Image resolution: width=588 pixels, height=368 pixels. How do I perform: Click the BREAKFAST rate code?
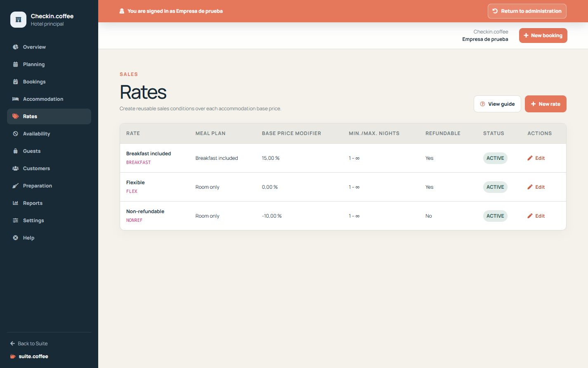coord(139,163)
